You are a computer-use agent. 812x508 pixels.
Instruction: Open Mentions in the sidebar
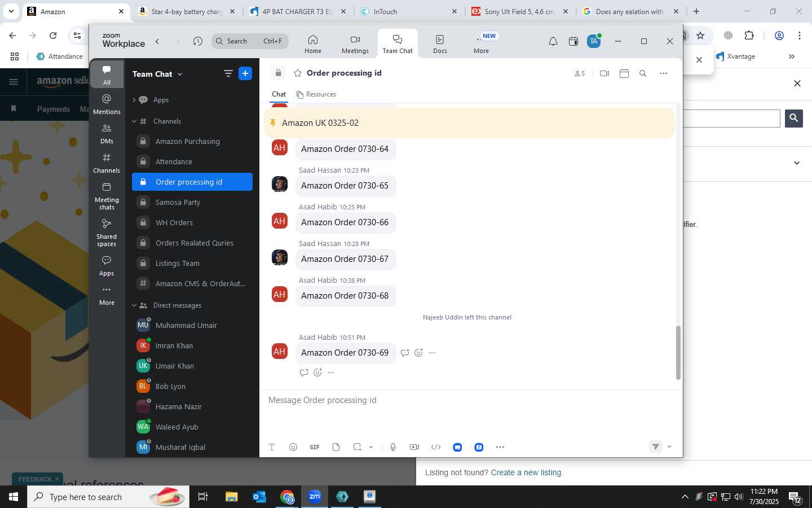tap(107, 104)
